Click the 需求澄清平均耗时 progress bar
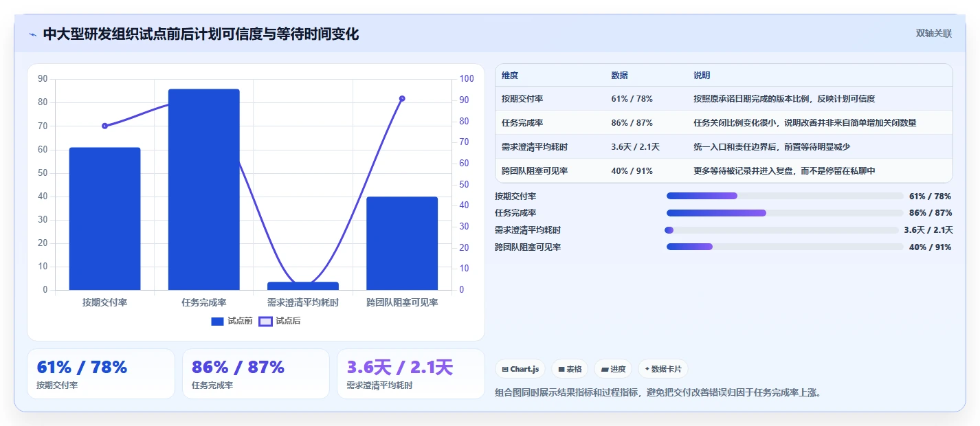The image size is (980, 426). click(782, 230)
